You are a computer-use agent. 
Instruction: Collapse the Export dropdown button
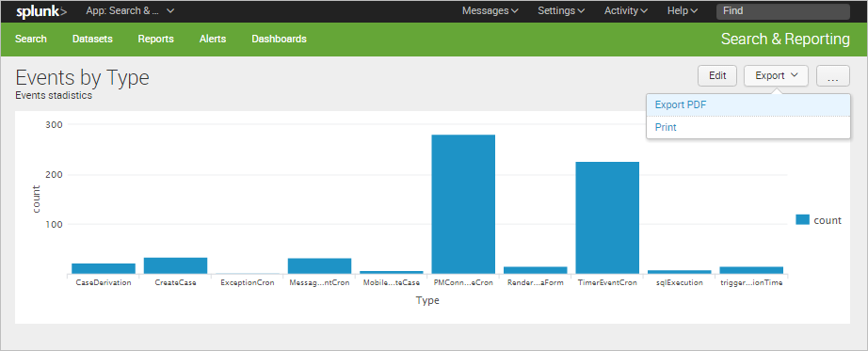pos(776,76)
